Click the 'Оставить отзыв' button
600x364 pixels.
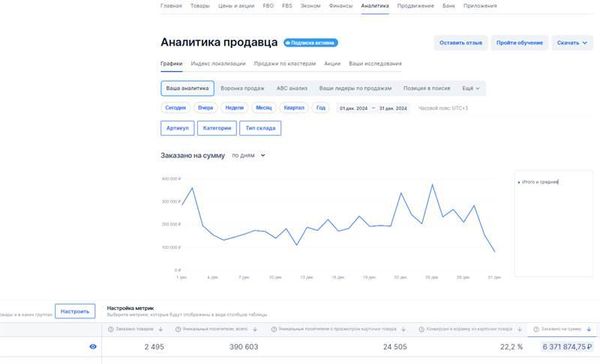coord(460,43)
